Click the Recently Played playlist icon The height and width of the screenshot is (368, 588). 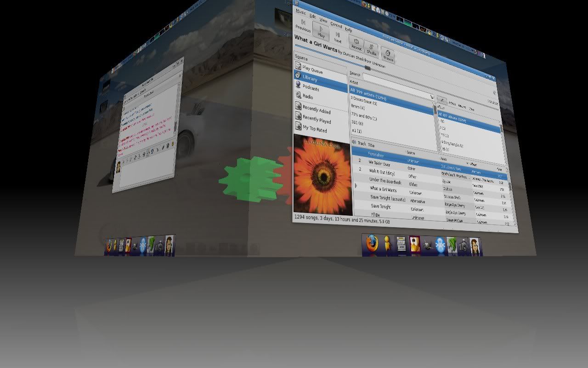pyautogui.click(x=298, y=116)
